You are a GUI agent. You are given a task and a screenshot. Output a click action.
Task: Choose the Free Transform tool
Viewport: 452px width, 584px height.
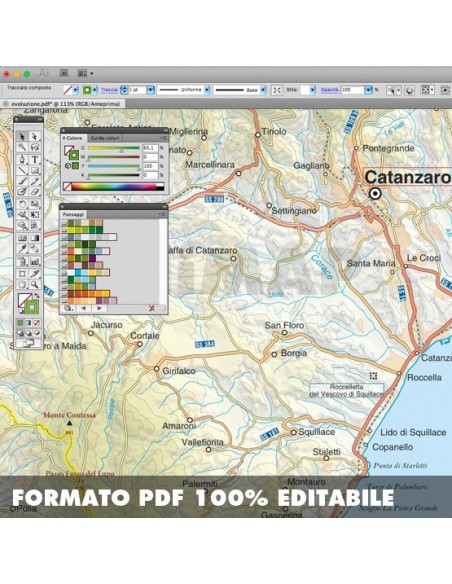[35, 215]
